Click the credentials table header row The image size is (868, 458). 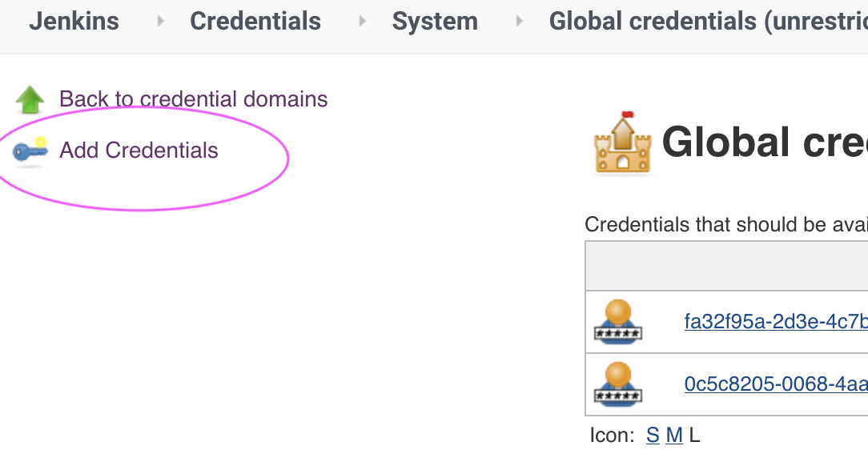point(726,266)
